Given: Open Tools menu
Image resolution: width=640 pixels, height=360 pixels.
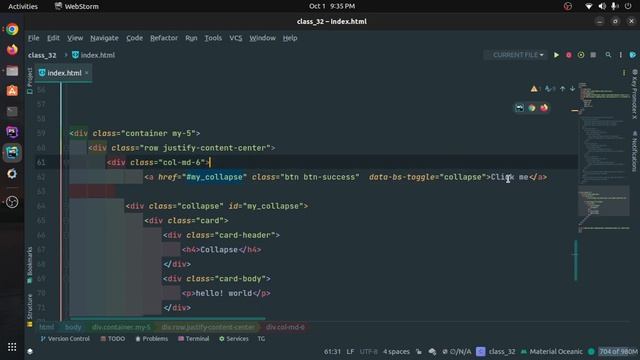Looking at the screenshot, I should pyautogui.click(x=213, y=38).
